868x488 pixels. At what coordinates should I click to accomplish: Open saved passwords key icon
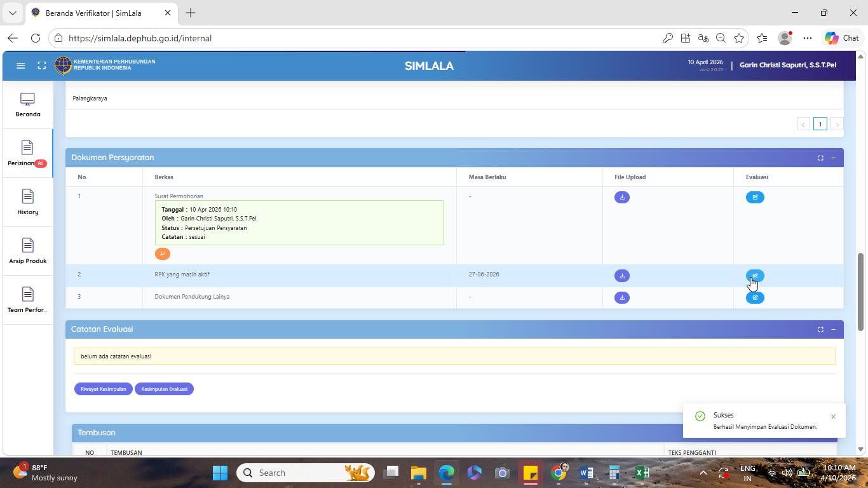coord(668,38)
